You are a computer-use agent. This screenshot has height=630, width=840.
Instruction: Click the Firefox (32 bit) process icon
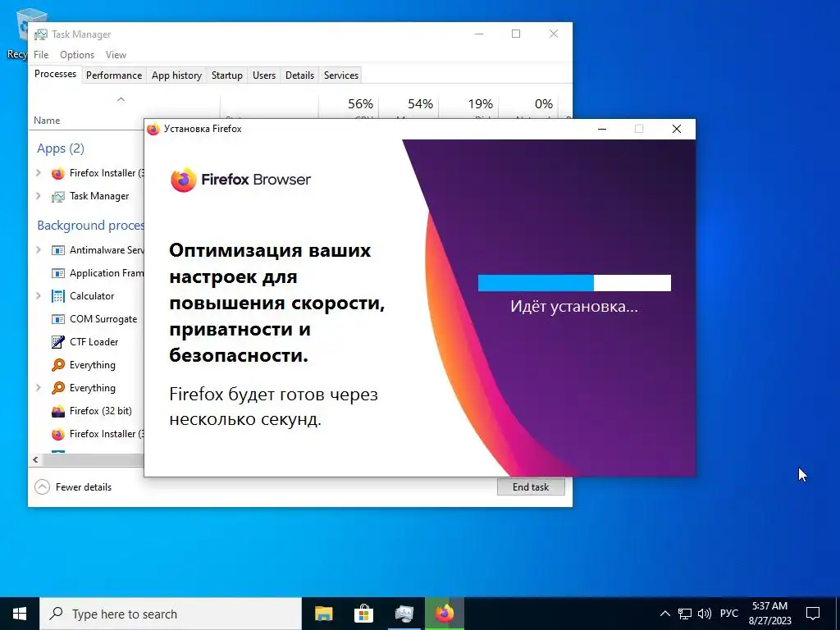point(58,411)
